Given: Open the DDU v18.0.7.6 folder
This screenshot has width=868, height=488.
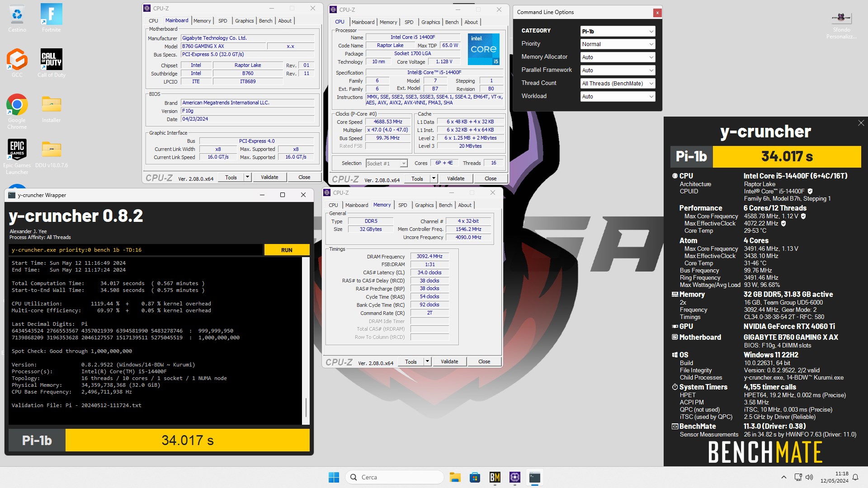Looking at the screenshot, I should point(51,154).
